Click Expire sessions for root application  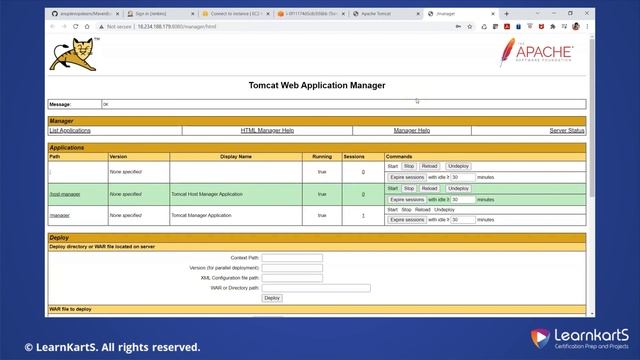[407, 178]
